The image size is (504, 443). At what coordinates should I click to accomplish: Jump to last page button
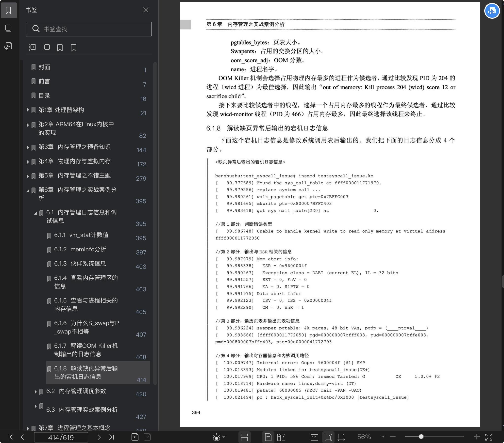pyautogui.click(x=111, y=437)
